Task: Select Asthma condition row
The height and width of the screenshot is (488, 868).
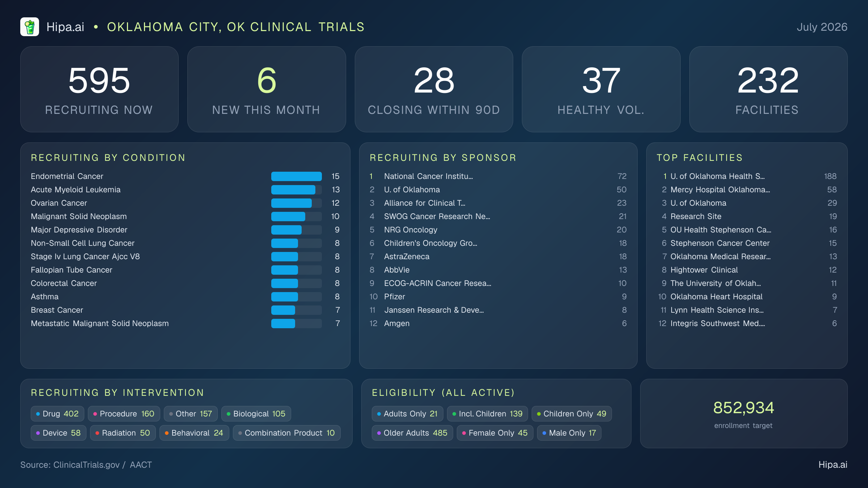Action: (x=185, y=296)
